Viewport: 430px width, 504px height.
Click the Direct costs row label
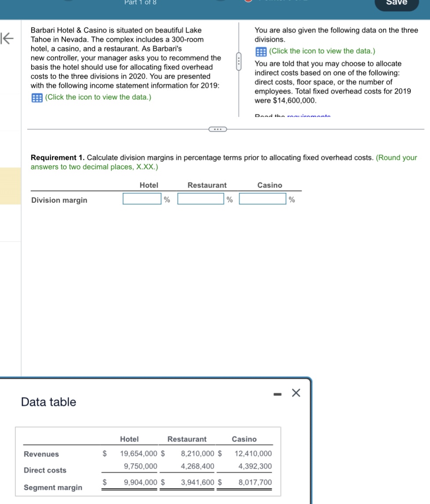click(x=45, y=470)
